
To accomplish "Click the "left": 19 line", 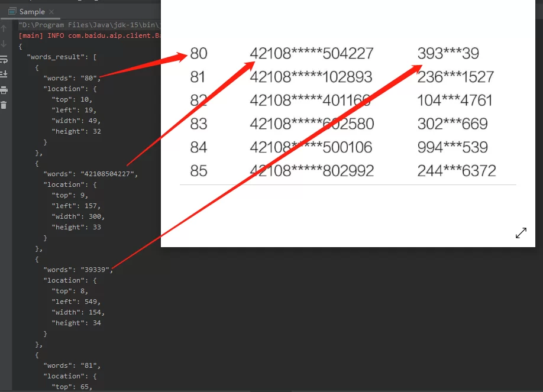I will (x=74, y=110).
